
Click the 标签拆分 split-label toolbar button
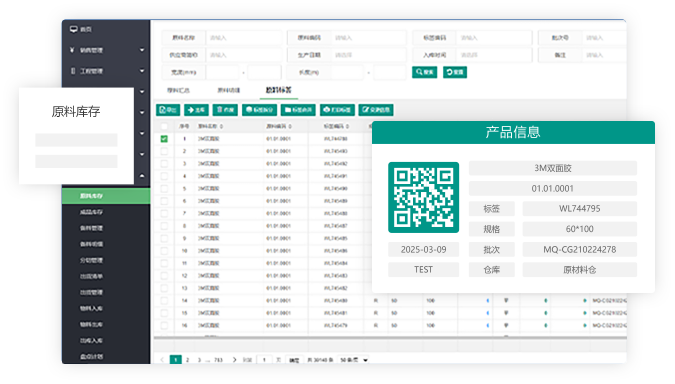[x=260, y=110]
